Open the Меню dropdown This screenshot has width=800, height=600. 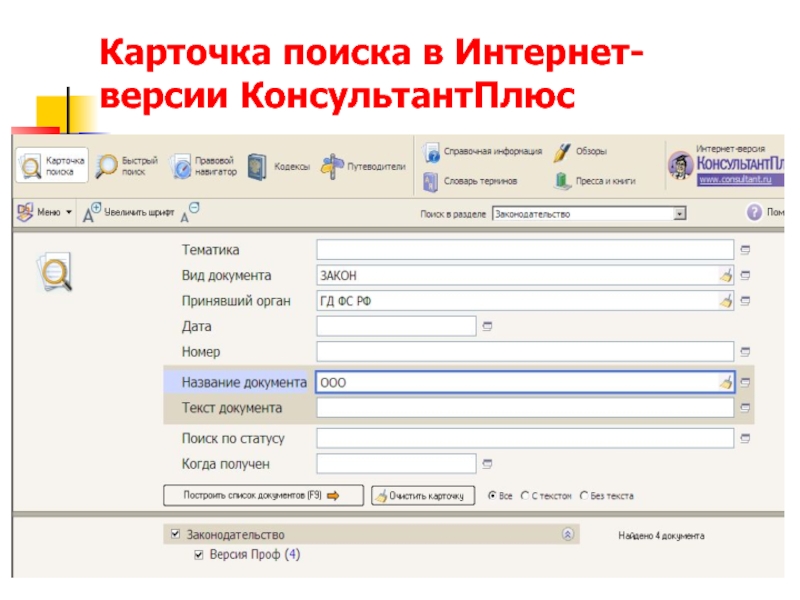(x=44, y=212)
